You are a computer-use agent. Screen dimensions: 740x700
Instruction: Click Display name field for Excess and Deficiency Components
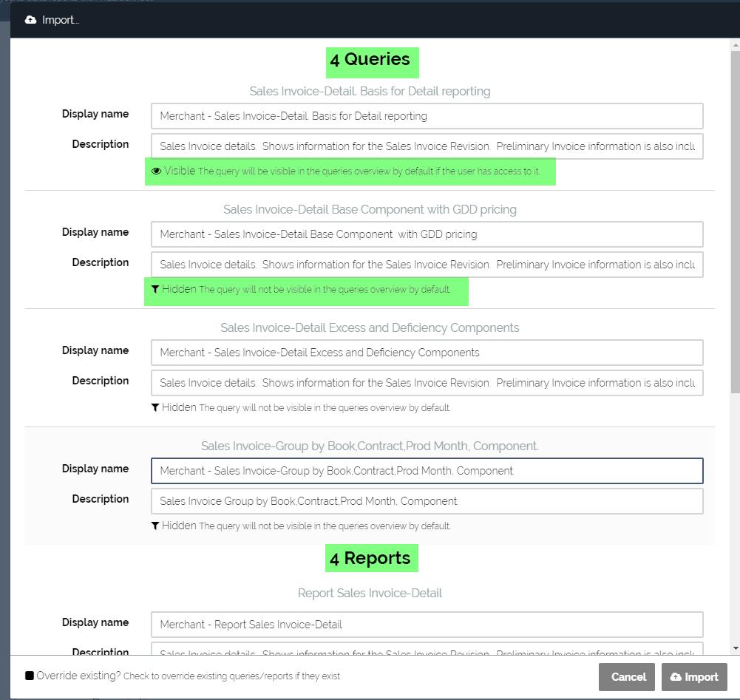[x=427, y=353]
